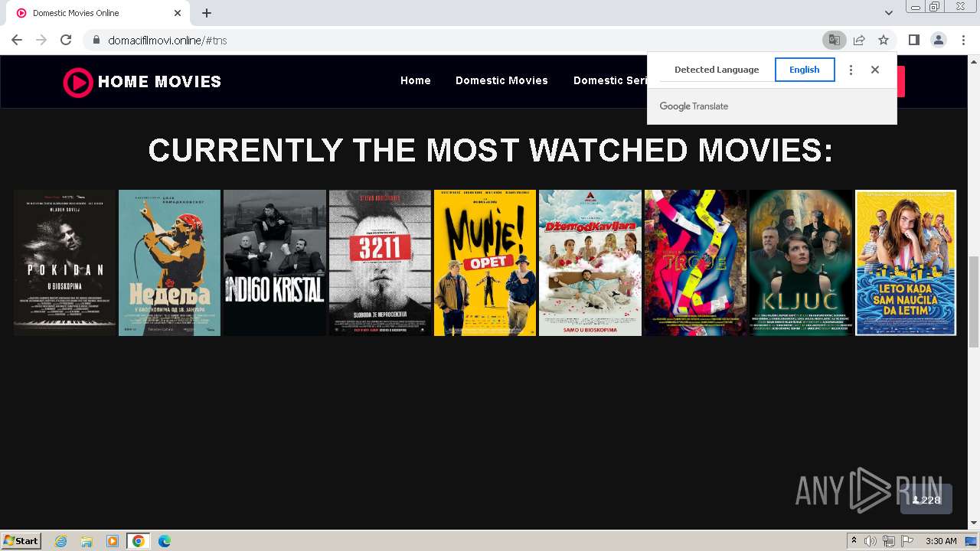
Task: Open the Domestic Movies menu item
Action: (x=501, y=80)
